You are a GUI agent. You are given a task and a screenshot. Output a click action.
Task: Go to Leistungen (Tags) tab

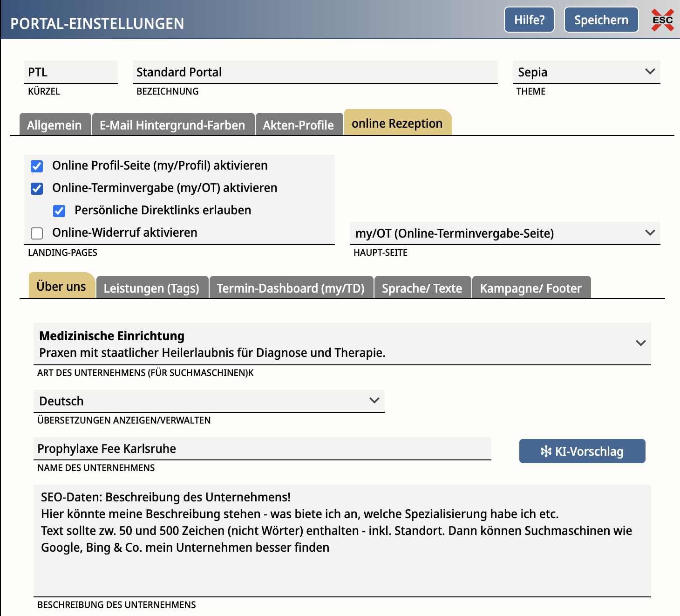pos(152,287)
